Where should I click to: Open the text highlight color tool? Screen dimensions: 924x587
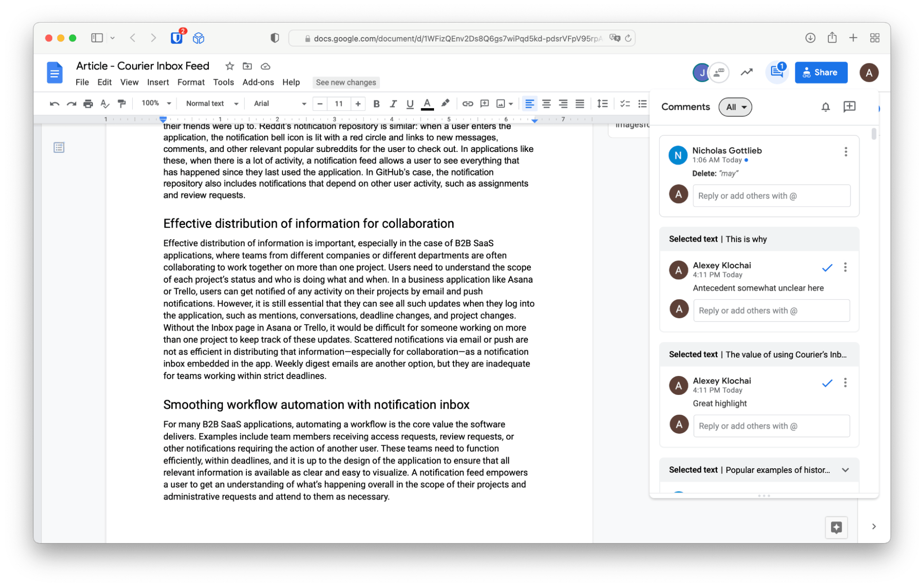coord(445,103)
